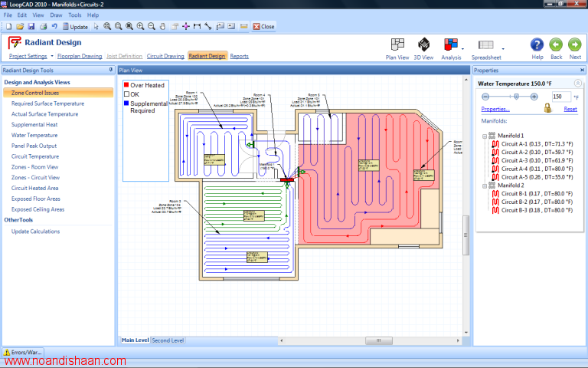
Task: Undo the last action
Action: click(54, 27)
